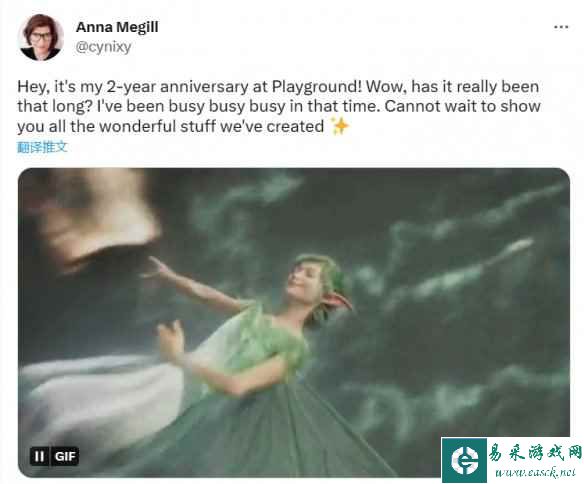Click the fairy's face in the GIF
The height and width of the screenshot is (484, 584).
coord(304,281)
